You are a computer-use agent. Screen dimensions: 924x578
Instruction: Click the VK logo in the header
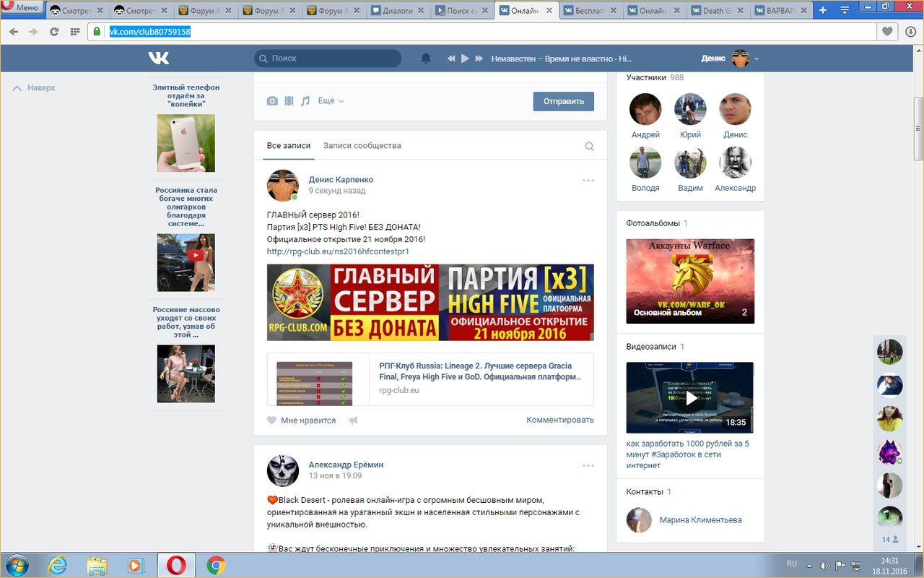(x=159, y=59)
